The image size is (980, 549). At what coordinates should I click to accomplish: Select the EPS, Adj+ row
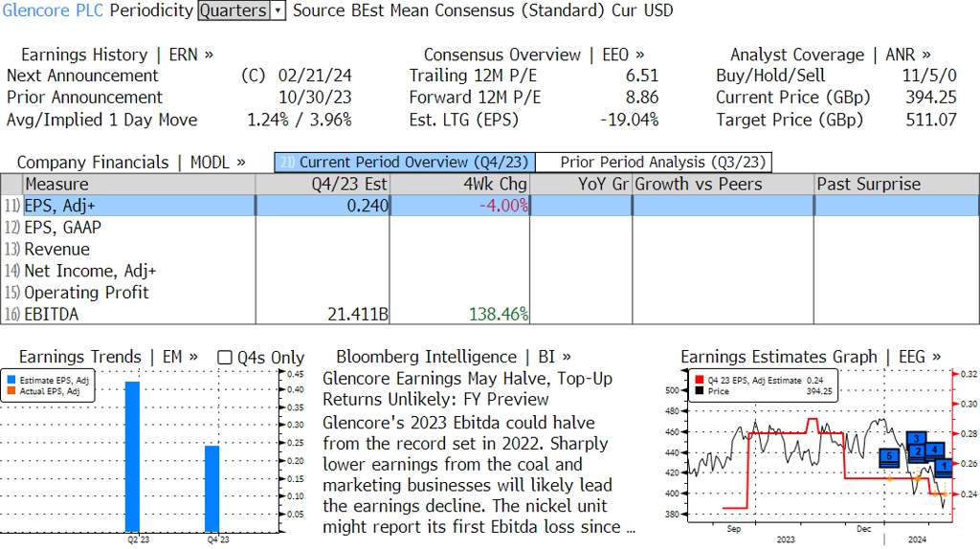tap(490, 206)
